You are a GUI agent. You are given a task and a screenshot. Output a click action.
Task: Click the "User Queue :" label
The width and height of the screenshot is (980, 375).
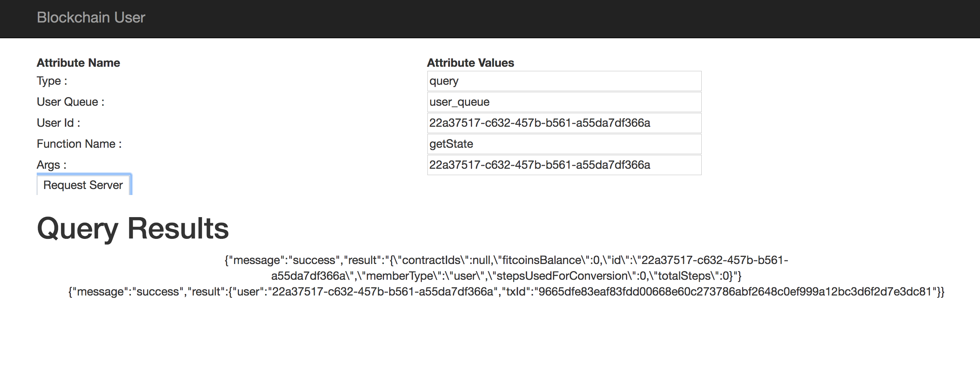[70, 102]
